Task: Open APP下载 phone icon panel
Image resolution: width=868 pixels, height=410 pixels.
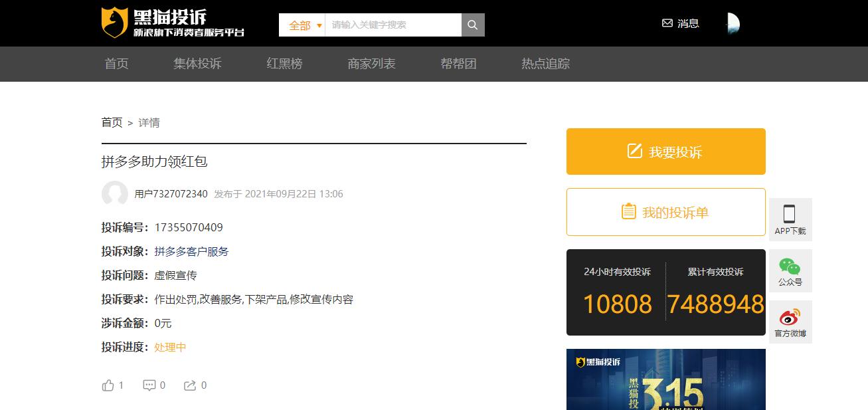Action: click(790, 219)
